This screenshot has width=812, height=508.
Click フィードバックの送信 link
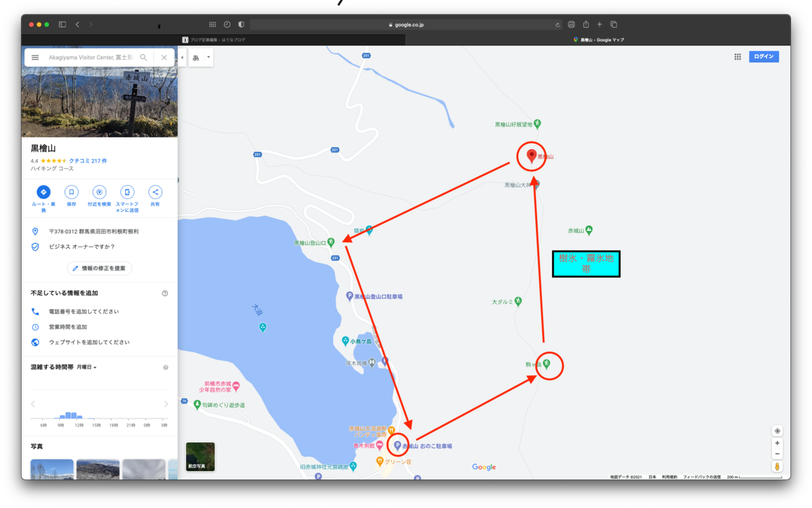702,477
